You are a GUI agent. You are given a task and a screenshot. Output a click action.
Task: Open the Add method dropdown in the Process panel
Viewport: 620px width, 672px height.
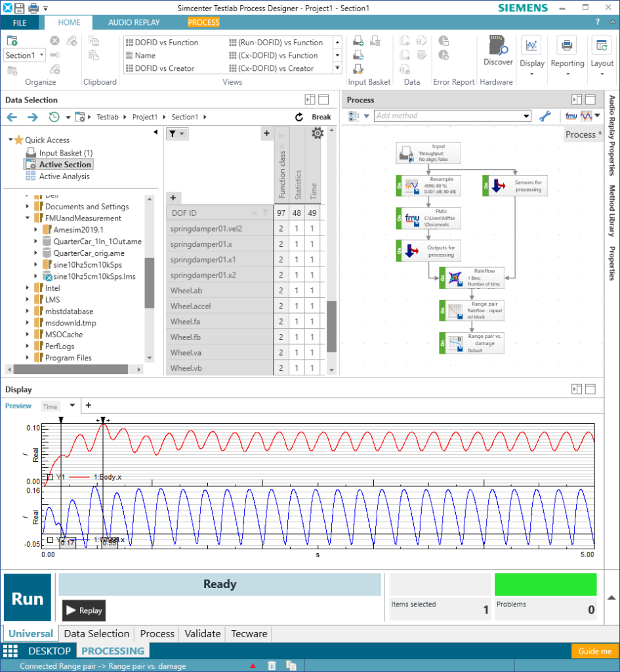click(526, 115)
